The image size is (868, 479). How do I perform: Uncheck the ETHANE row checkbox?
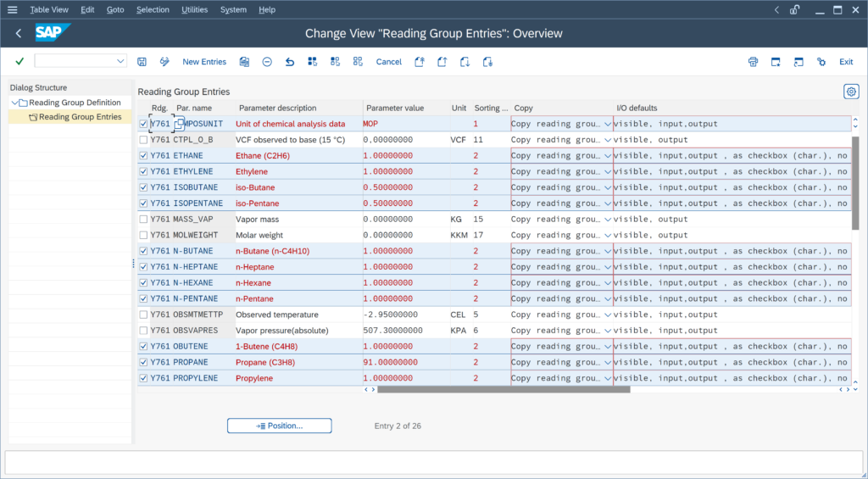pos(143,156)
